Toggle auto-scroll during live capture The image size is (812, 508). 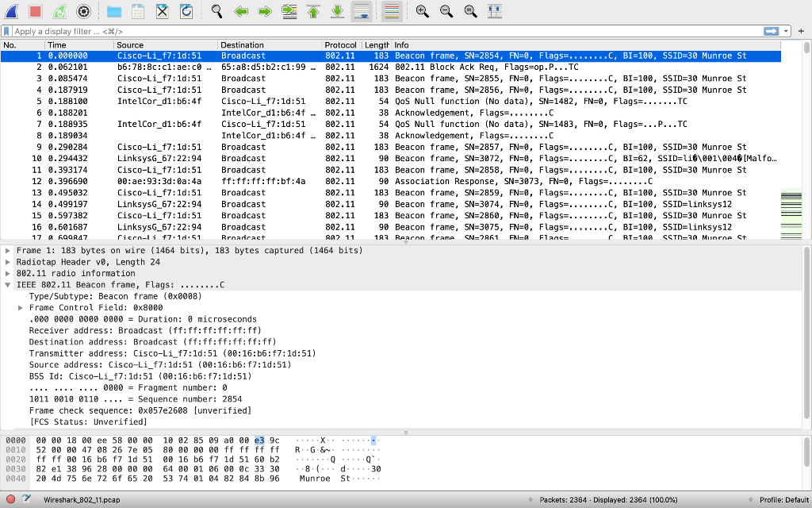(362, 11)
